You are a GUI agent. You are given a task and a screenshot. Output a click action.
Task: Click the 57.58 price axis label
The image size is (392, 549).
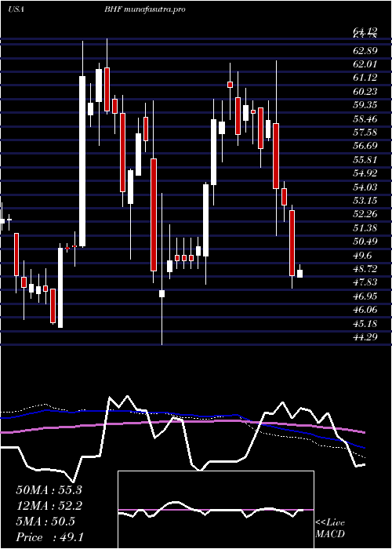(365, 133)
